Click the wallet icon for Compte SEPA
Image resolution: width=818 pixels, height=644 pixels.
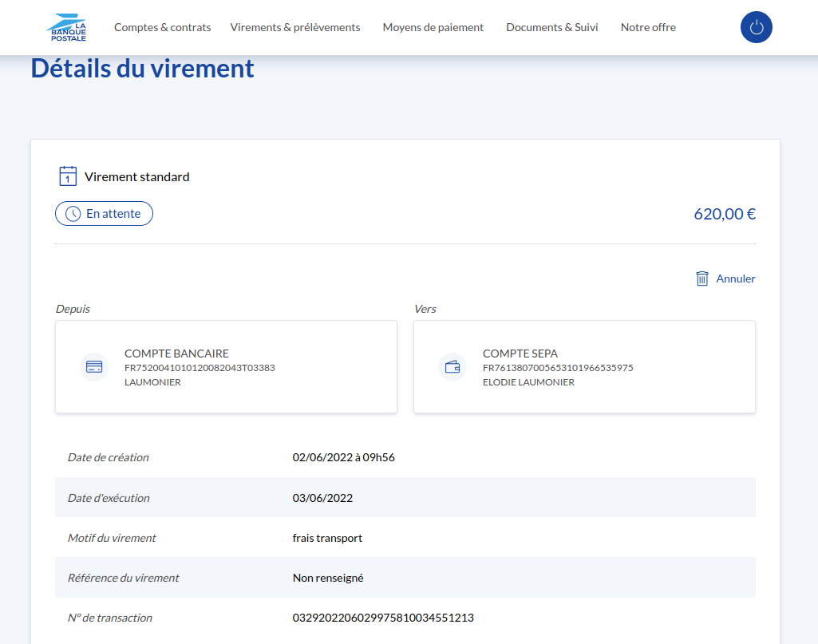452,367
